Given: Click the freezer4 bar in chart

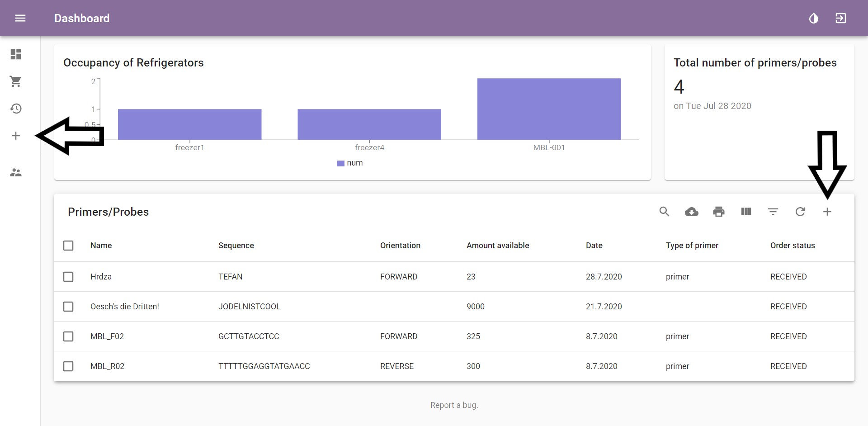Looking at the screenshot, I should coord(369,124).
